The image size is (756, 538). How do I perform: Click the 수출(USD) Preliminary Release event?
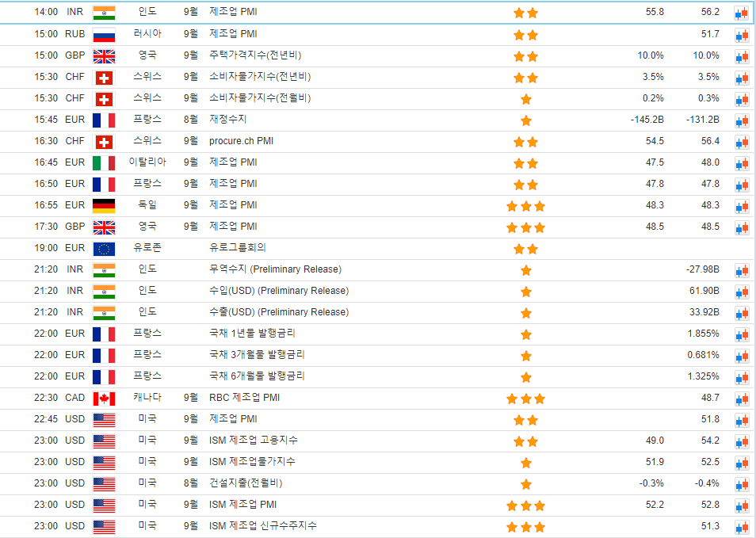pyautogui.click(x=278, y=312)
